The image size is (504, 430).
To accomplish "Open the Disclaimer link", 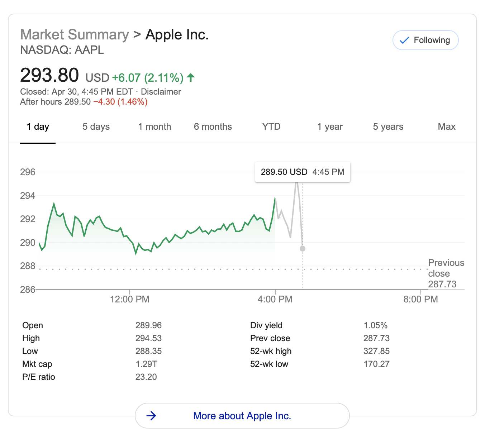I will tap(161, 92).
